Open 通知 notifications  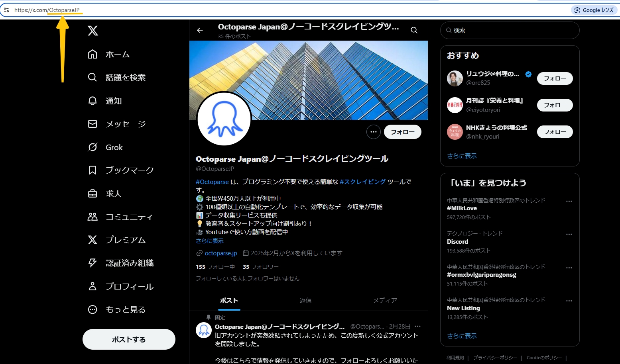[x=105, y=101]
